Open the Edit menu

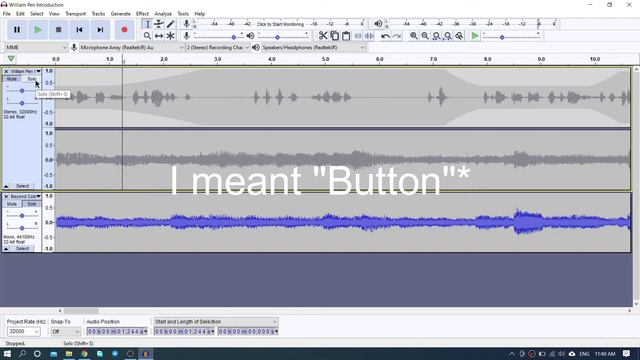point(20,13)
